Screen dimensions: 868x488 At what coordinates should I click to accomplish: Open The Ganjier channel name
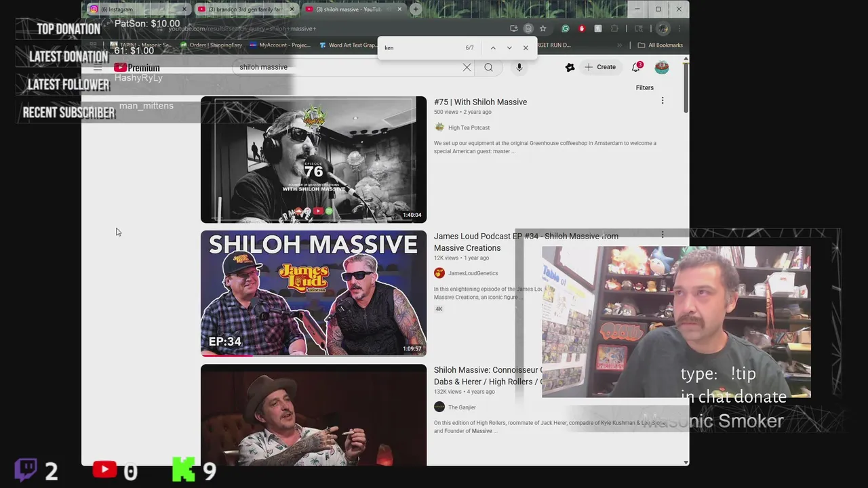[462, 407]
